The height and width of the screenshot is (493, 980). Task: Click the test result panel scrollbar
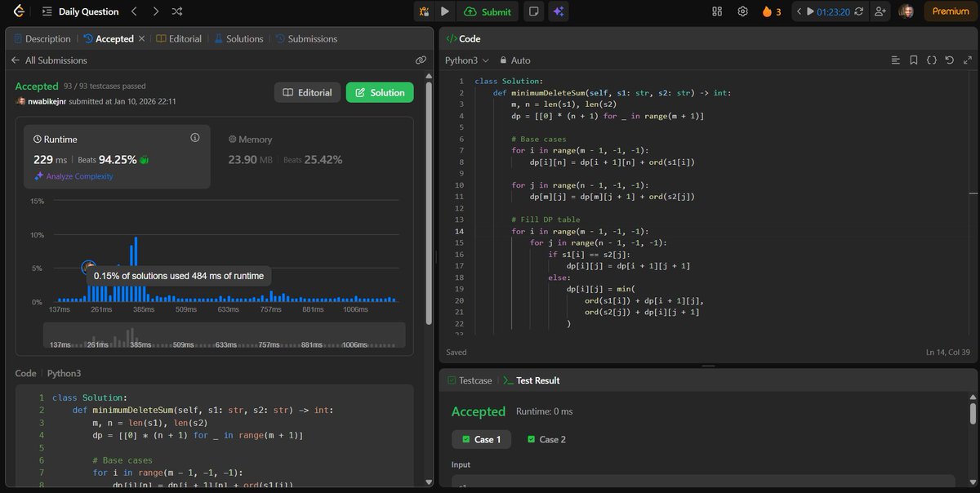pos(972,413)
